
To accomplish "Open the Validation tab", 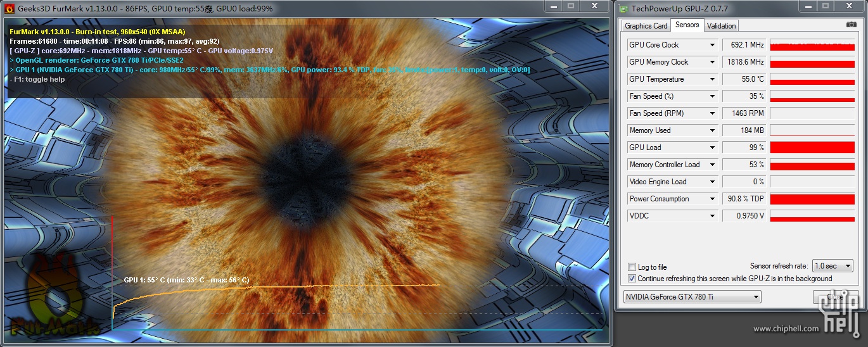I will 721,25.
